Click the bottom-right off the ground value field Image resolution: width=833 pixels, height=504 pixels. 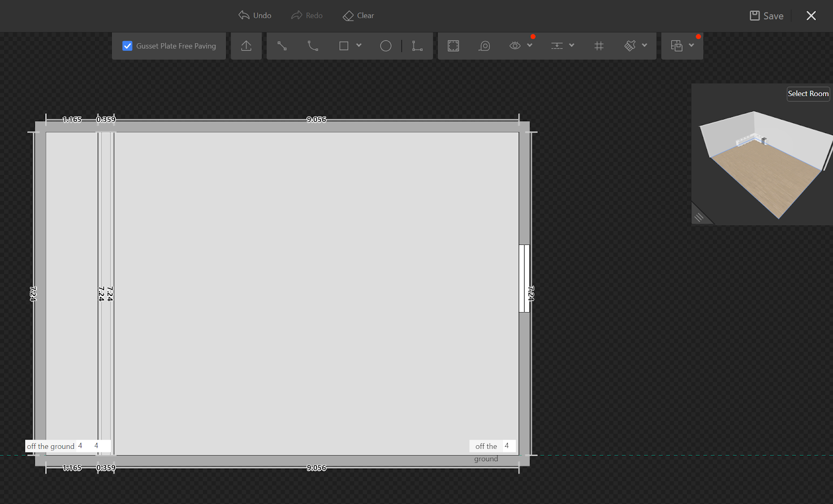507,446
